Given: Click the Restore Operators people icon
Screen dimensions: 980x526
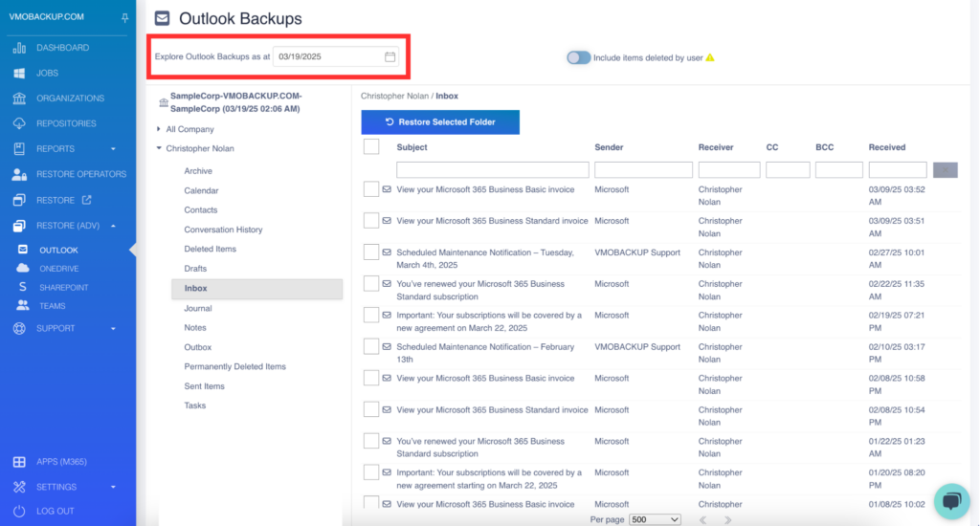Looking at the screenshot, I should pyautogui.click(x=19, y=174).
